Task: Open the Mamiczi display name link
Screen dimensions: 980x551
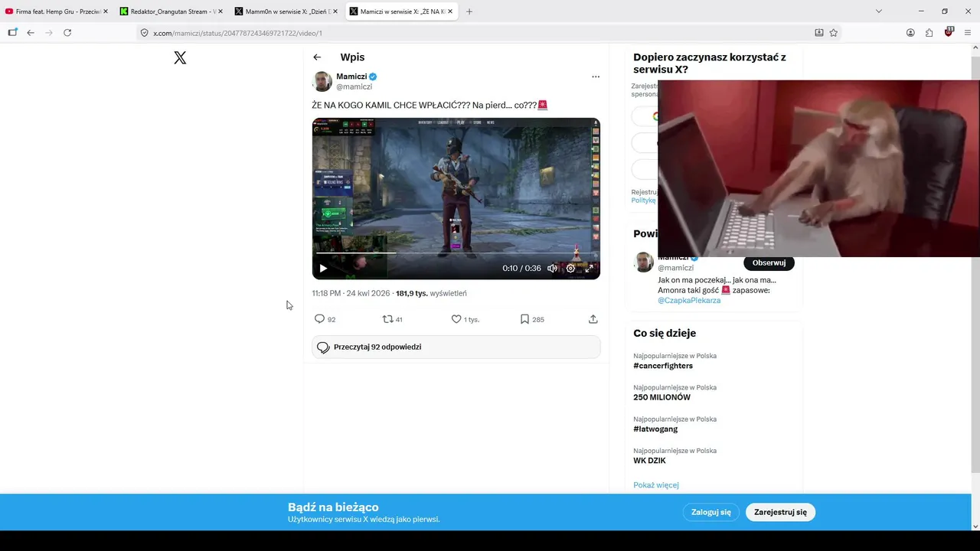Action: coord(351,77)
